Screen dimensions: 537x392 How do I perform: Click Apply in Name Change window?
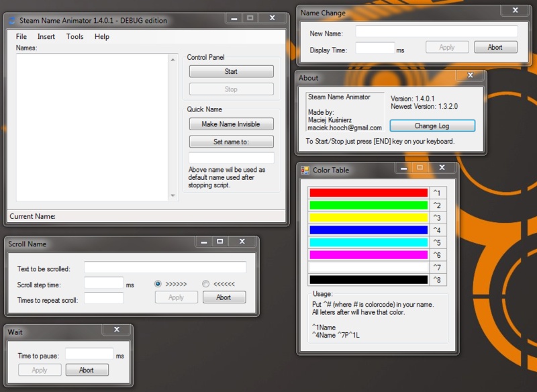click(x=447, y=47)
